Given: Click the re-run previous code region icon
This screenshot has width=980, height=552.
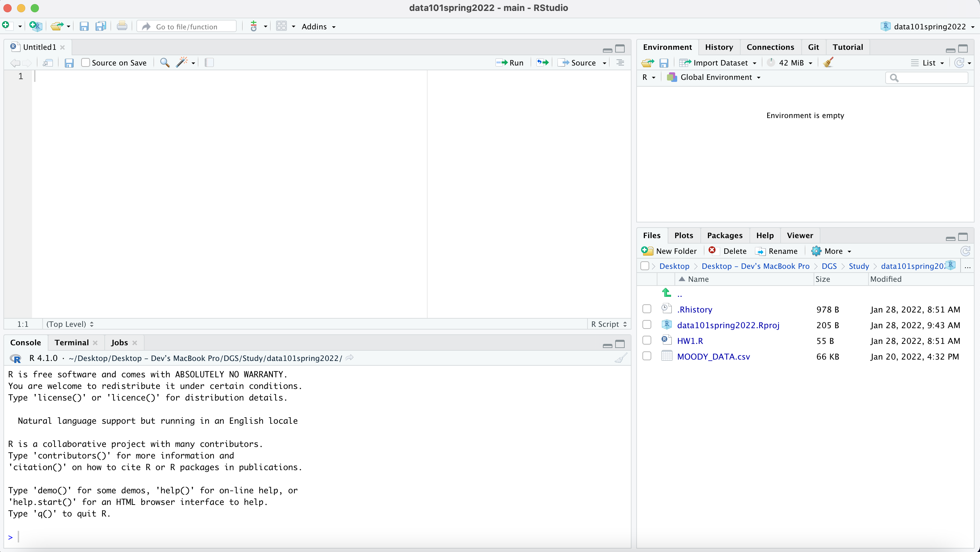Looking at the screenshot, I should [x=543, y=62].
